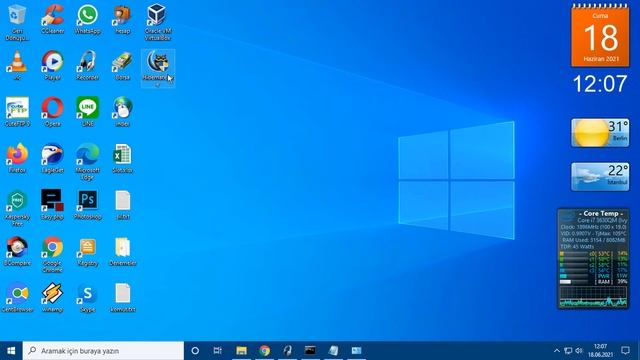Switch to the command prompt on taskbar
Image resolution: width=640 pixels, height=360 pixels.
[x=310, y=351]
